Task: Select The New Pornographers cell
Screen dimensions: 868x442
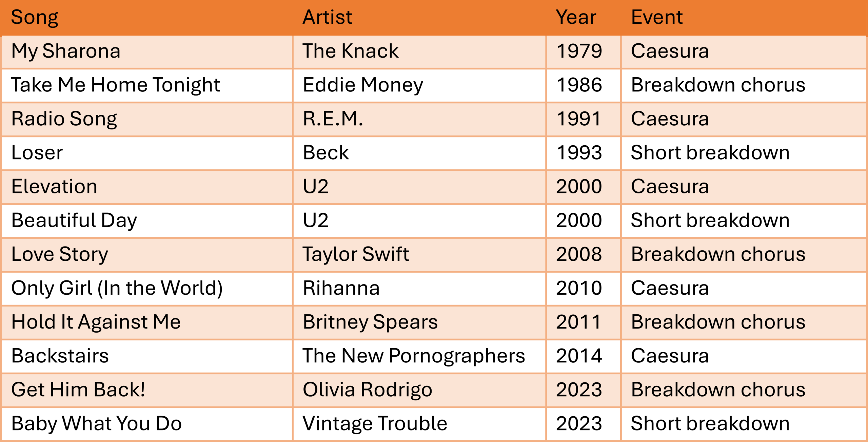Action: click(419, 356)
